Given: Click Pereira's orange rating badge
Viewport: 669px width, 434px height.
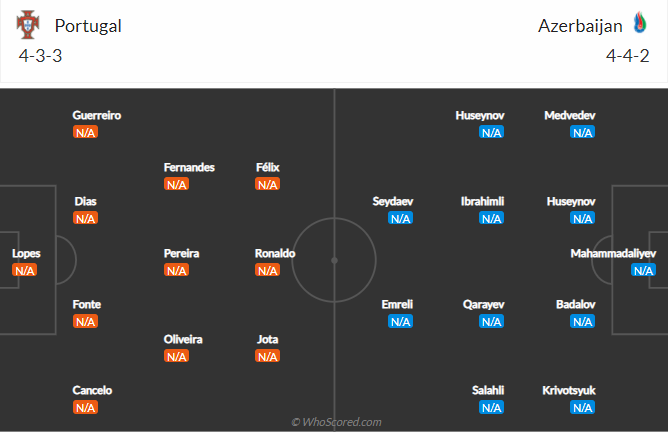Looking at the screenshot, I should [x=176, y=270].
